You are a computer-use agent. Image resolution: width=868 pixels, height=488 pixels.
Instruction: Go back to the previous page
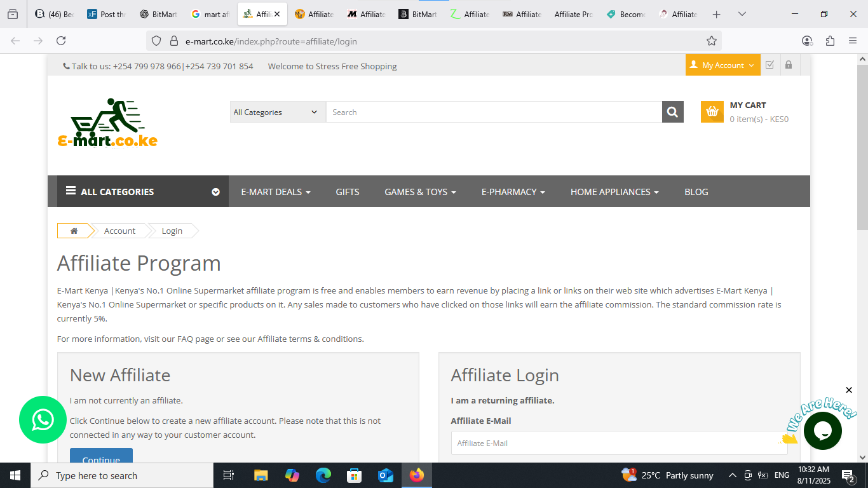coord(15,41)
